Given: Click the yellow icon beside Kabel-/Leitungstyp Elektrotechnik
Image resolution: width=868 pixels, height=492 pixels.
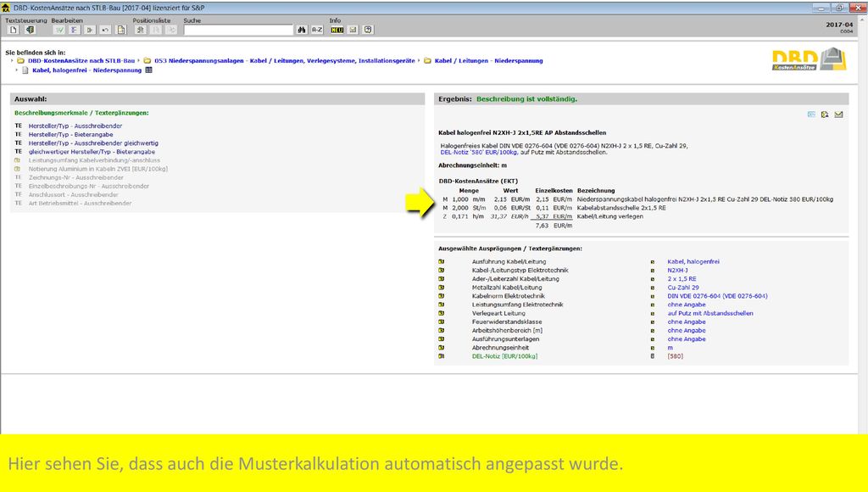Looking at the screenshot, I should coord(441,271).
